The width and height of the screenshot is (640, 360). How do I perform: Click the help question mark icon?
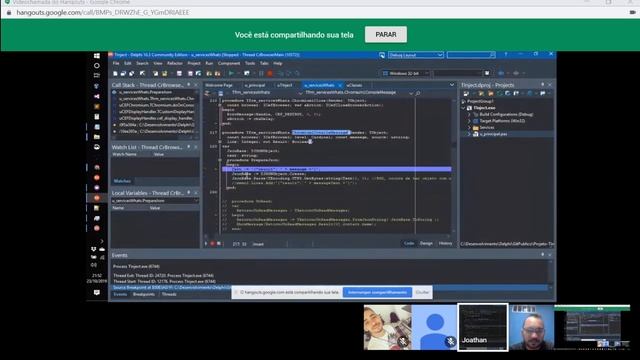point(505,54)
